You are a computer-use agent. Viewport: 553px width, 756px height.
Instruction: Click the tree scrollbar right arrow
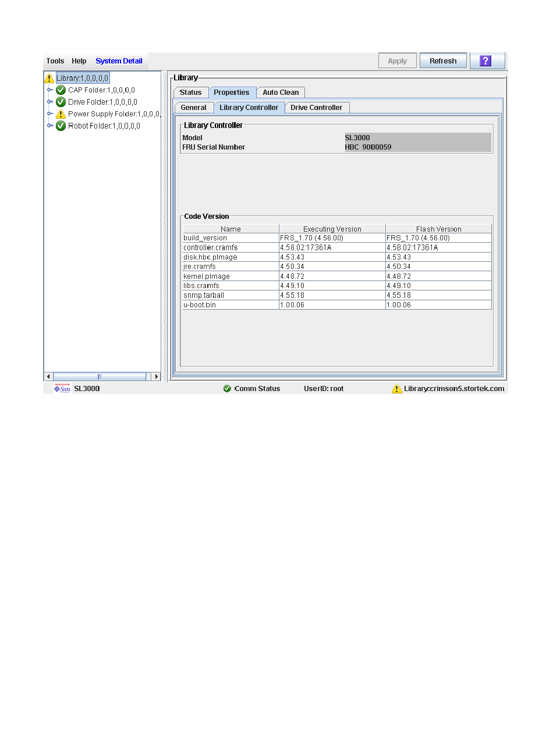pyautogui.click(x=156, y=377)
